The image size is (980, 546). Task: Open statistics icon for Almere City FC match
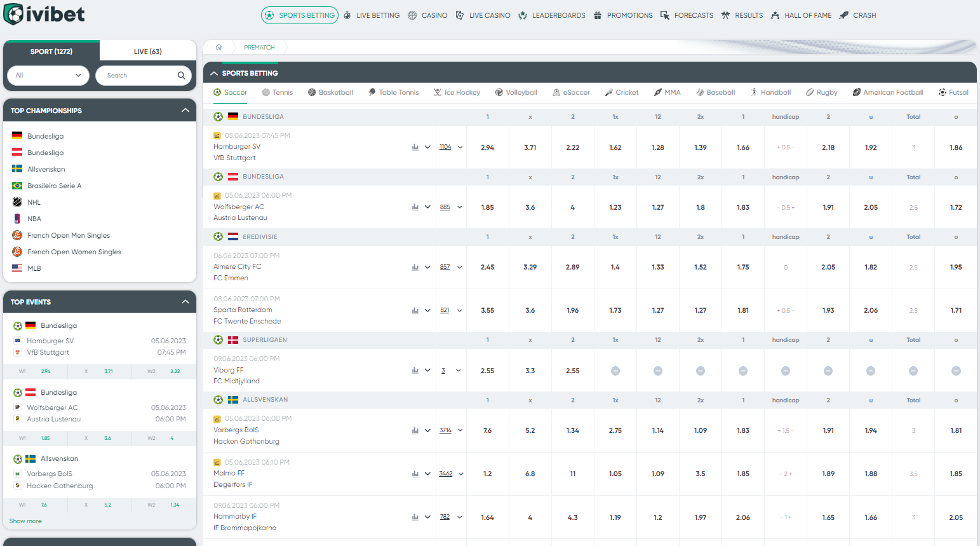click(415, 268)
